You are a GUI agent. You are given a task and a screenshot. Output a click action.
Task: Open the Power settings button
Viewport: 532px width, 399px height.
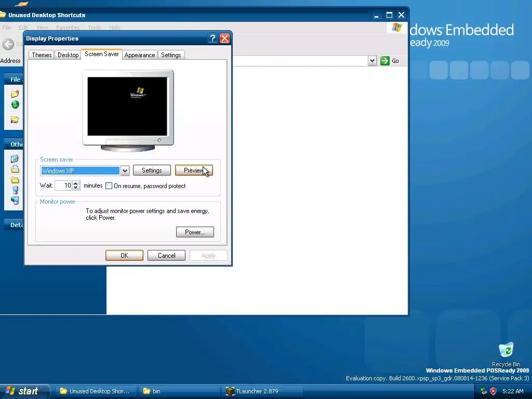[x=195, y=232]
